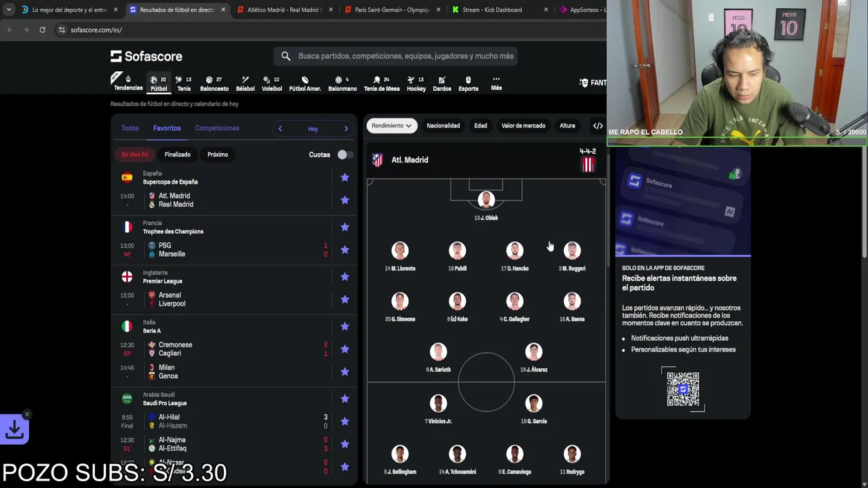Open the Béisbol category icon
This screenshot has width=868, height=488.
(245, 83)
